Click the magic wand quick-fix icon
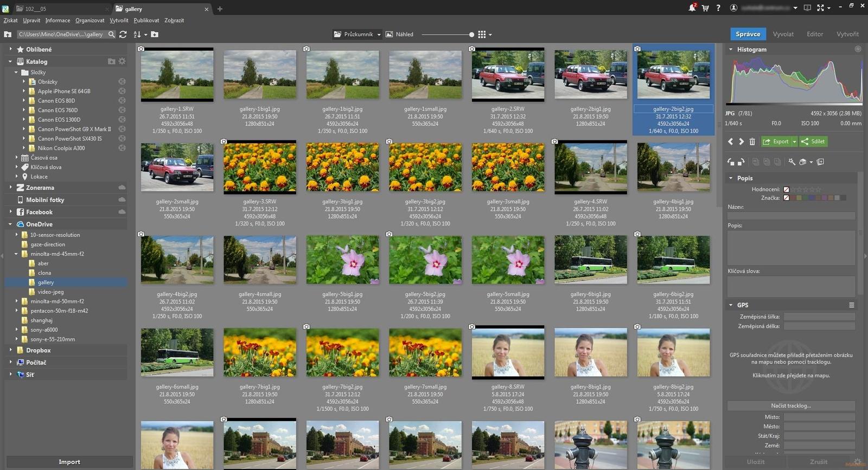The height and width of the screenshot is (470, 868). 792,162
